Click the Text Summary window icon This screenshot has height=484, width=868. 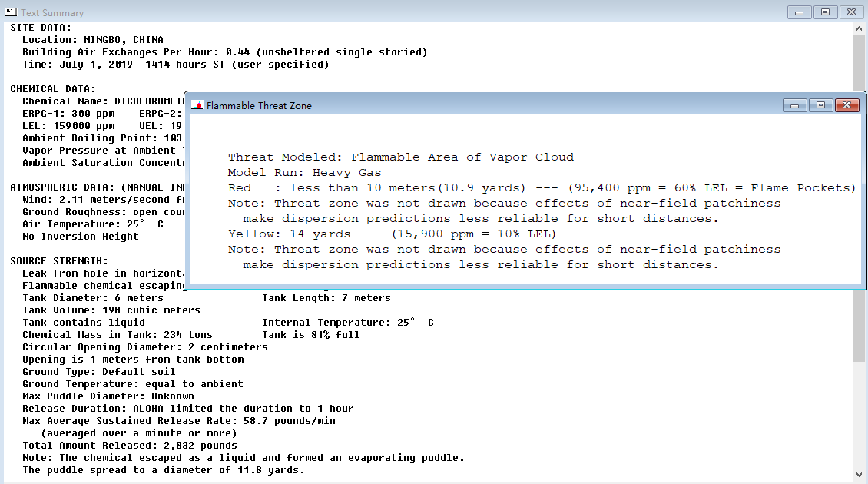11,12
